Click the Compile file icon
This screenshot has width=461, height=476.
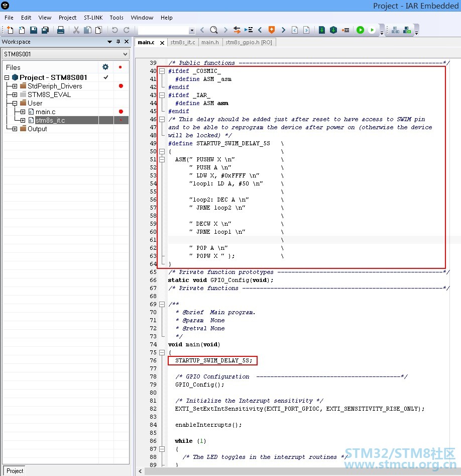tap(322, 30)
